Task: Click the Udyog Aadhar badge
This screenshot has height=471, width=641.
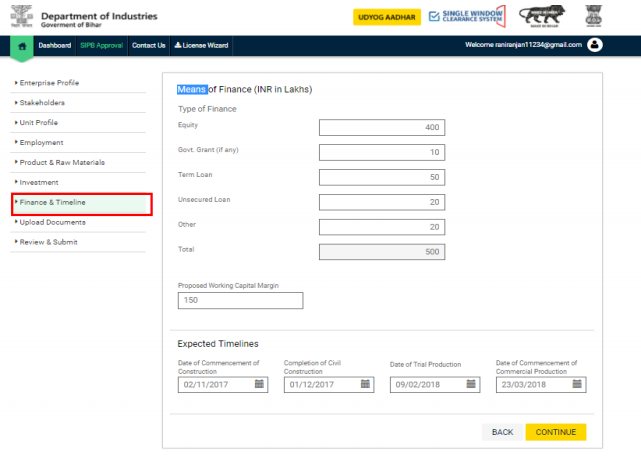Action: [x=386, y=17]
